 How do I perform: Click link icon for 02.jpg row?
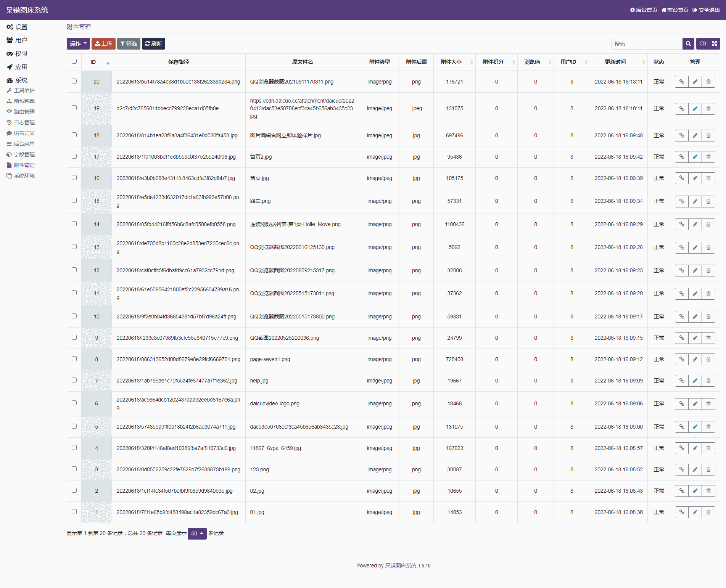682,491
